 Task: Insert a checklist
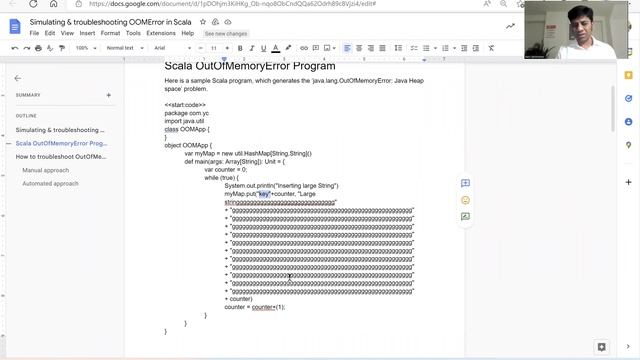click(x=414, y=48)
